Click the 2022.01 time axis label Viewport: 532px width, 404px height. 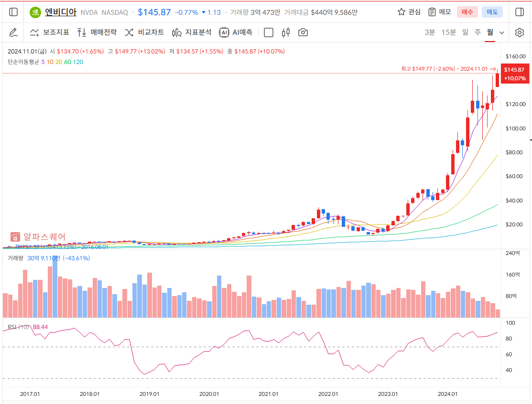pyautogui.click(x=328, y=394)
